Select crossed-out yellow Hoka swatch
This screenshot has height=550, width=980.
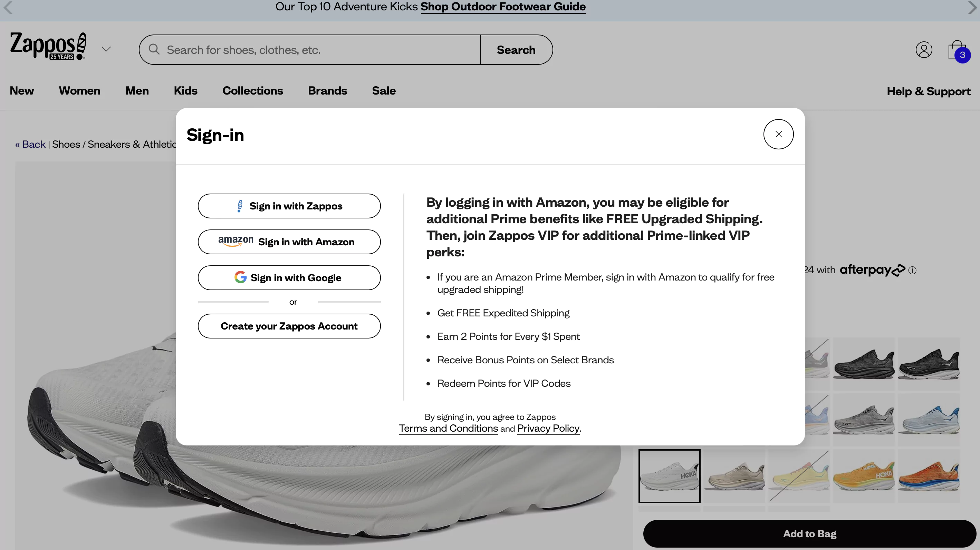click(x=799, y=476)
